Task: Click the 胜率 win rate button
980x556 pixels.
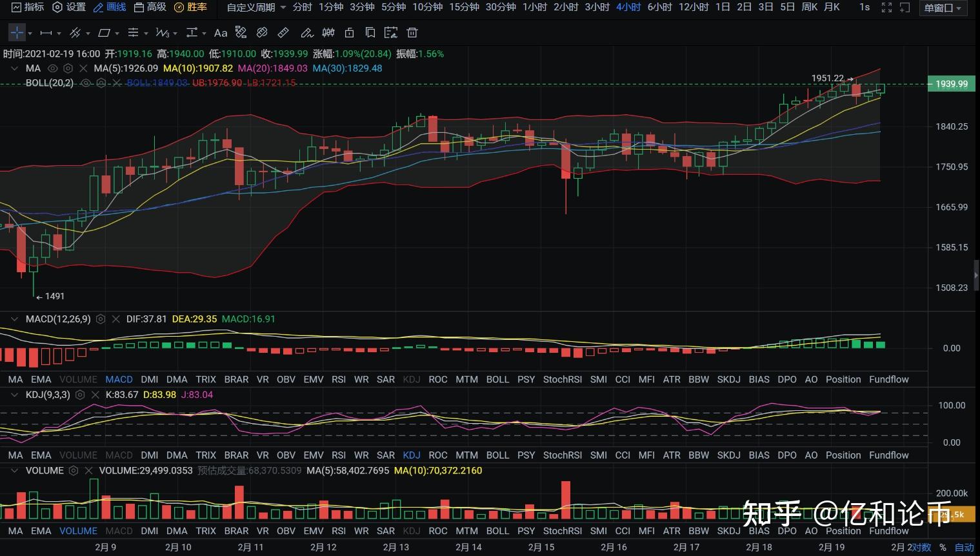Action: [191, 7]
